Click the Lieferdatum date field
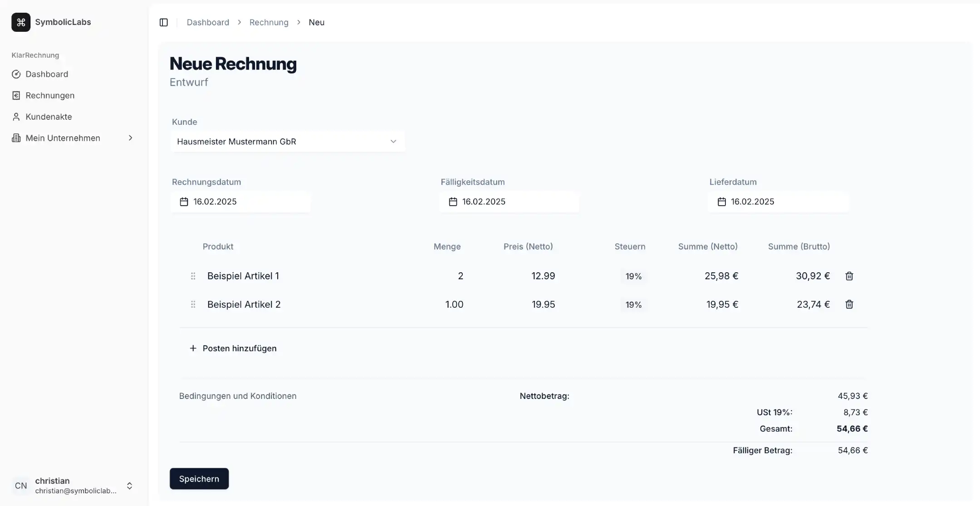This screenshot has height=506, width=980. [x=779, y=201]
